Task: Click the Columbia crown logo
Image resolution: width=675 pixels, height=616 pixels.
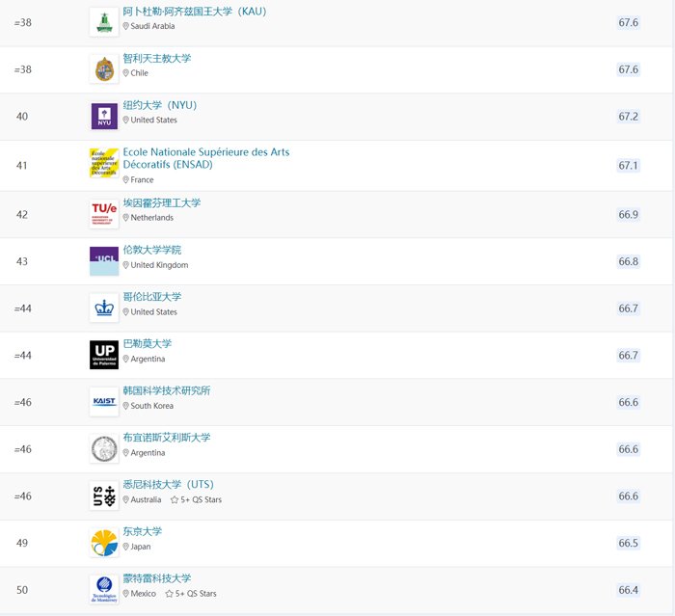Action: [x=104, y=308]
